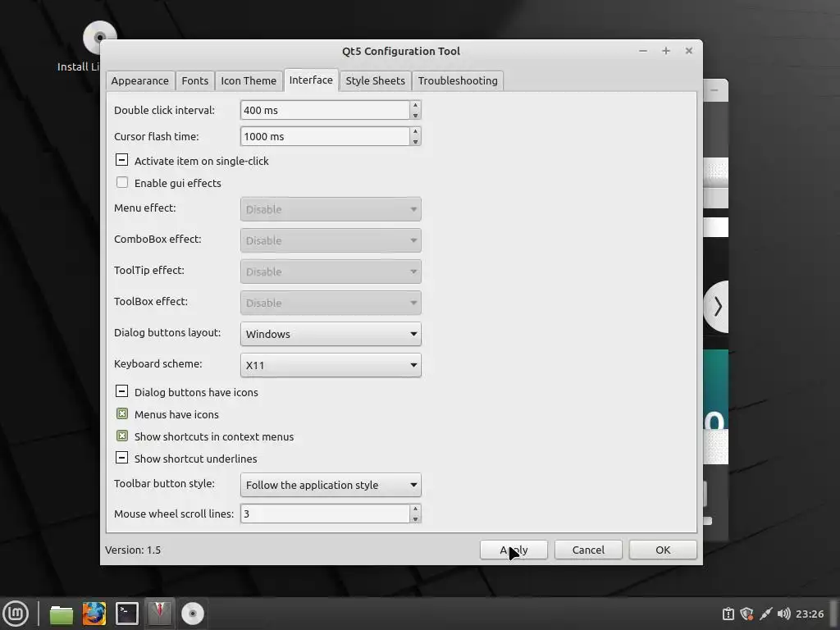The image size is (840, 630).
Task: Open the Linux Mint menu button
Action: (x=16, y=614)
